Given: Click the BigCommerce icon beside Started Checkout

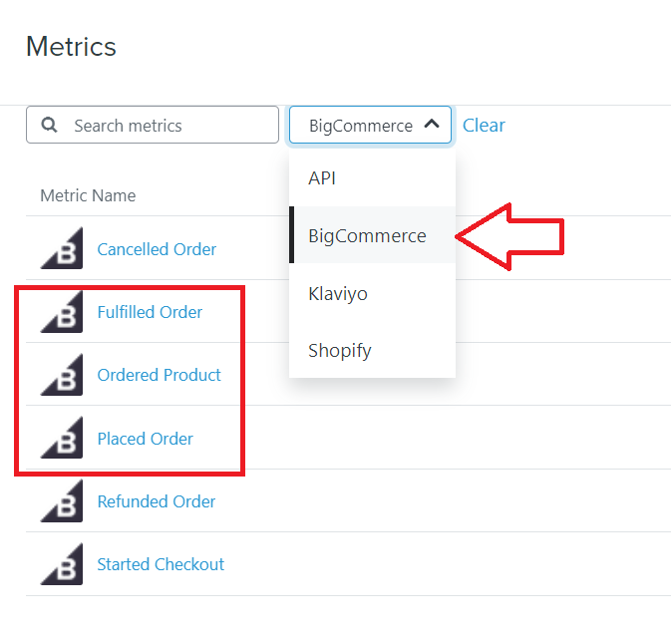Looking at the screenshot, I should [62, 564].
